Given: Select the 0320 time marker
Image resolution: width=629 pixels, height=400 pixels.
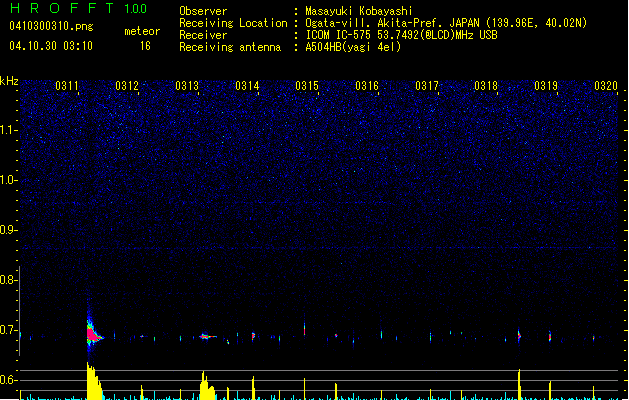Looking at the screenshot, I should (x=606, y=86).
